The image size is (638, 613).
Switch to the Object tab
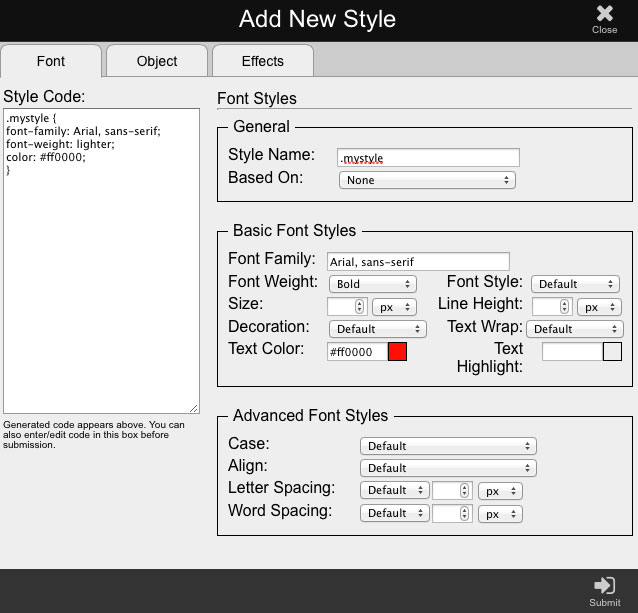click(157, 61)
